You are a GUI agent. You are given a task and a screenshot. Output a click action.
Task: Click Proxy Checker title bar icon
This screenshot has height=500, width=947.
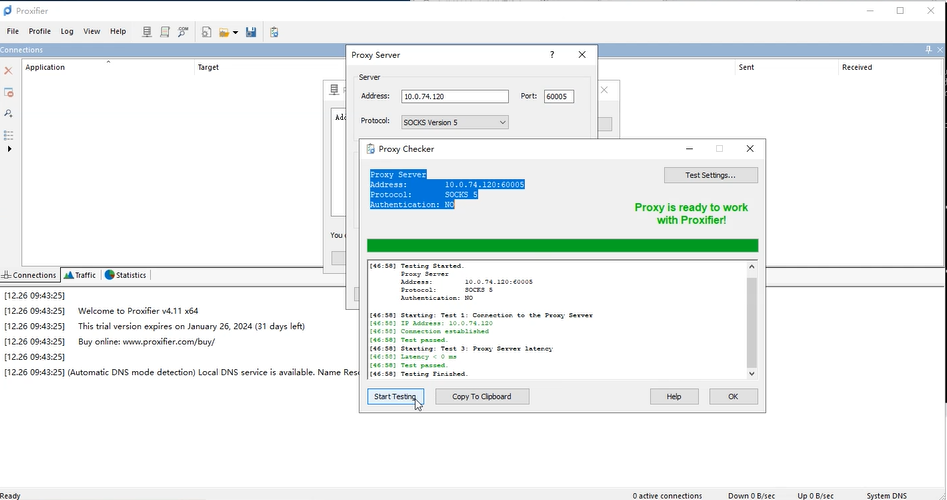(x=370, y=149)
